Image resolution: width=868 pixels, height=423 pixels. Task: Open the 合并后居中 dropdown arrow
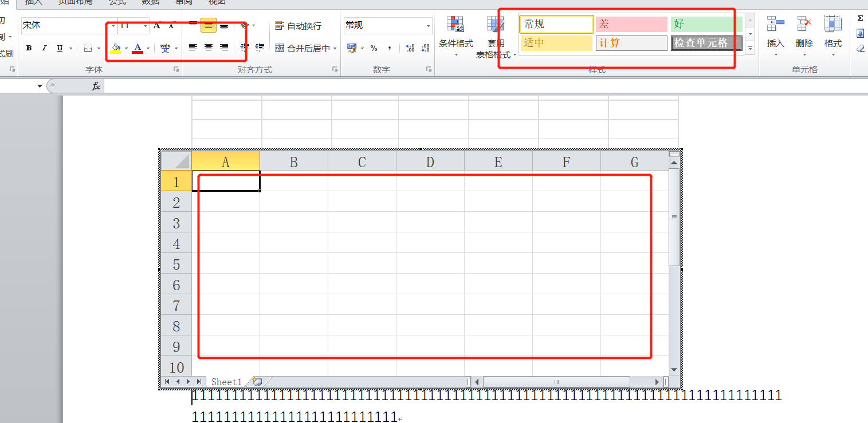[x=335, y=49]
